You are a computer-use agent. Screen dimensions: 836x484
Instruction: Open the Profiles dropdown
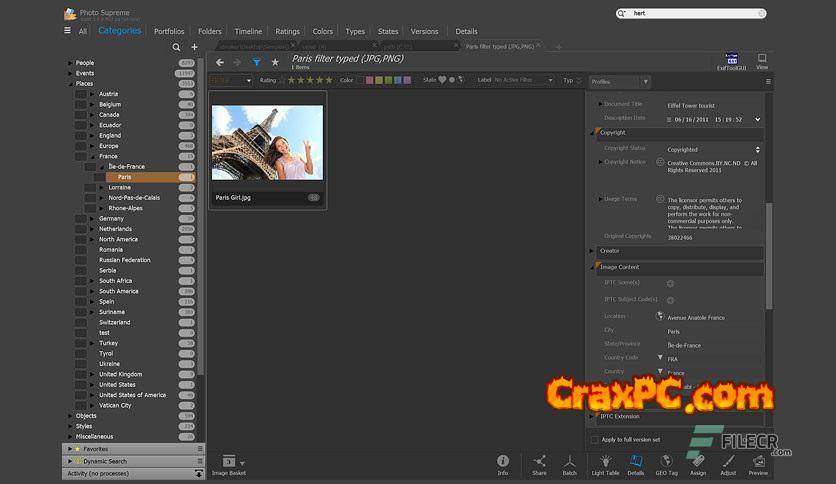[x=620, y=81]
